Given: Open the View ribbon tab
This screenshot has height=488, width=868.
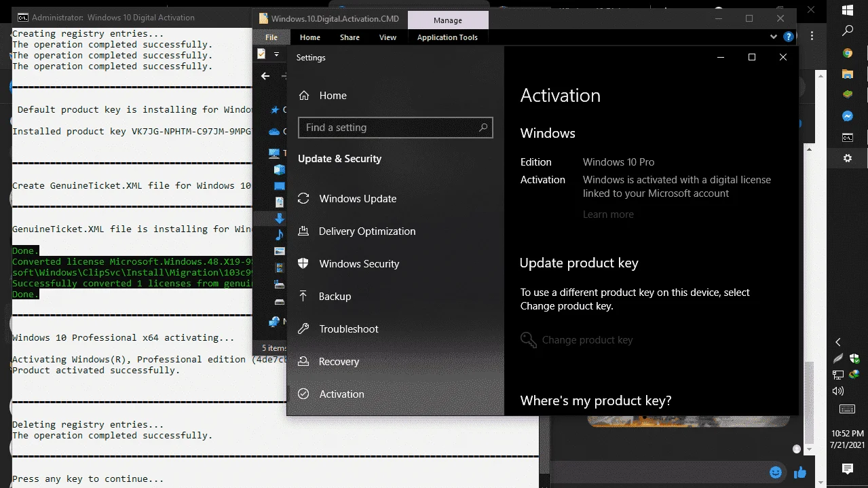Looking at the screenshot, I should [x=388, y=37].
